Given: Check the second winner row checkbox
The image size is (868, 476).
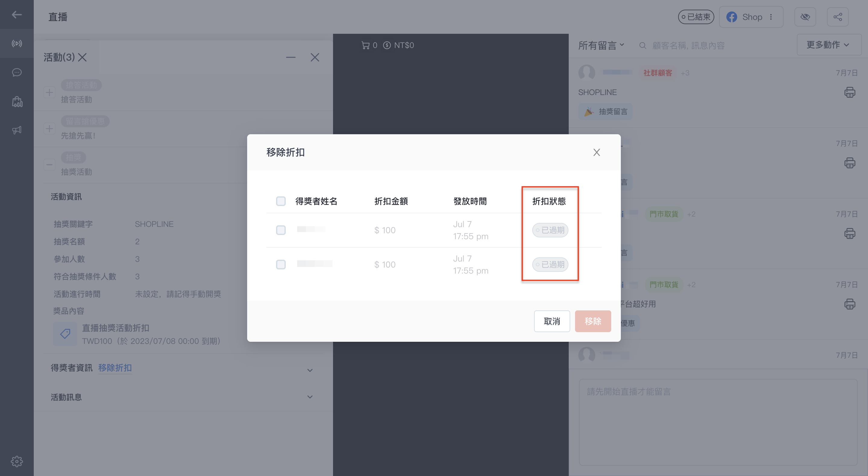Looking at the screenshot, I should pos(281,265).
